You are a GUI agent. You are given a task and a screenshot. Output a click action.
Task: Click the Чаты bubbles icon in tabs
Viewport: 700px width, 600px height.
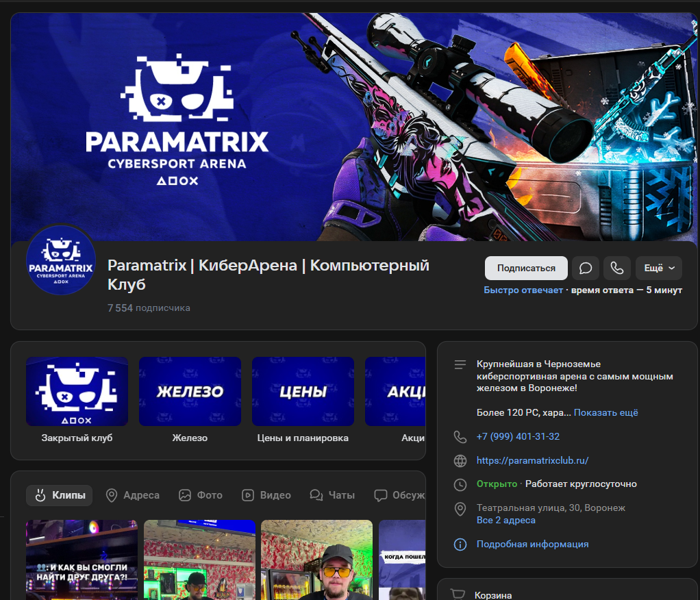click(316, 495)
